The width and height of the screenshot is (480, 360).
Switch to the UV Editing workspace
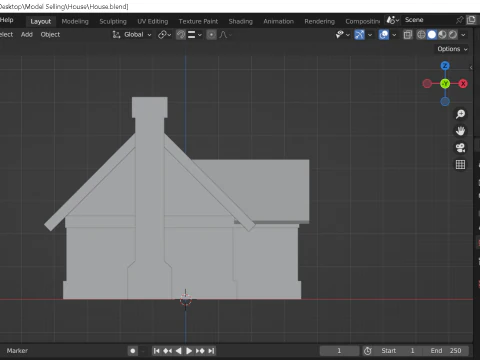pos(153,21)
